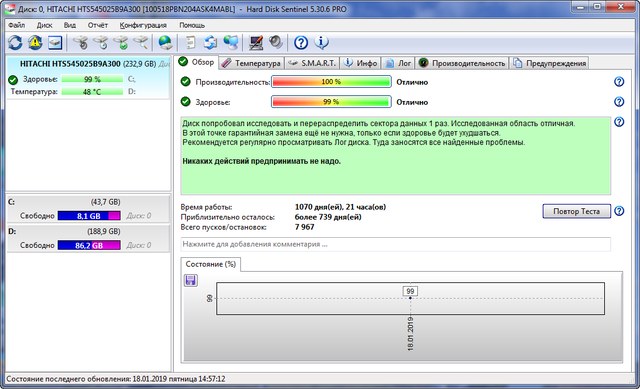Viewport: 640px width, 389px height.
Task: Click 'Отлично' next to Производительность bar
Action: 412,82
